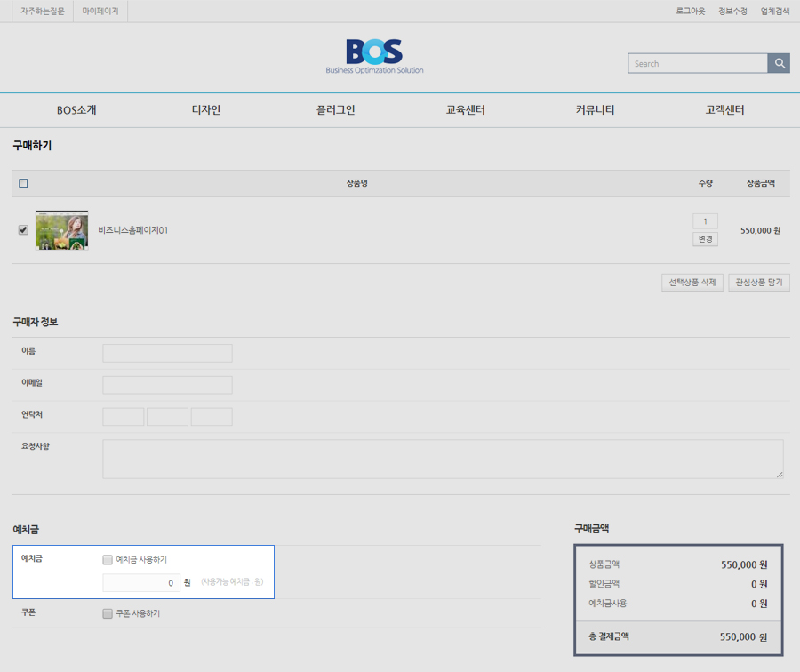Viewport: 800px width, 672px height.
Task: Click the search magnifier icon
Action: pyautogui.click(x=779, y=63)
